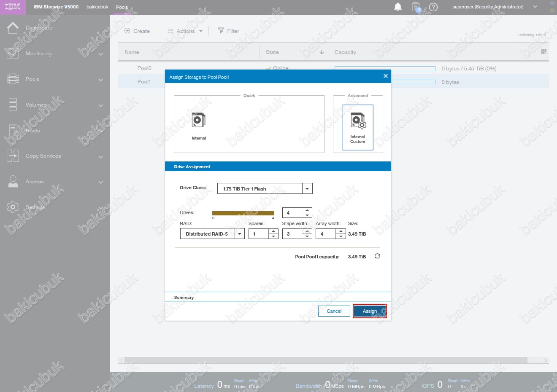Click the Stripe width input field
557x392 pixels.
point(292,234)
